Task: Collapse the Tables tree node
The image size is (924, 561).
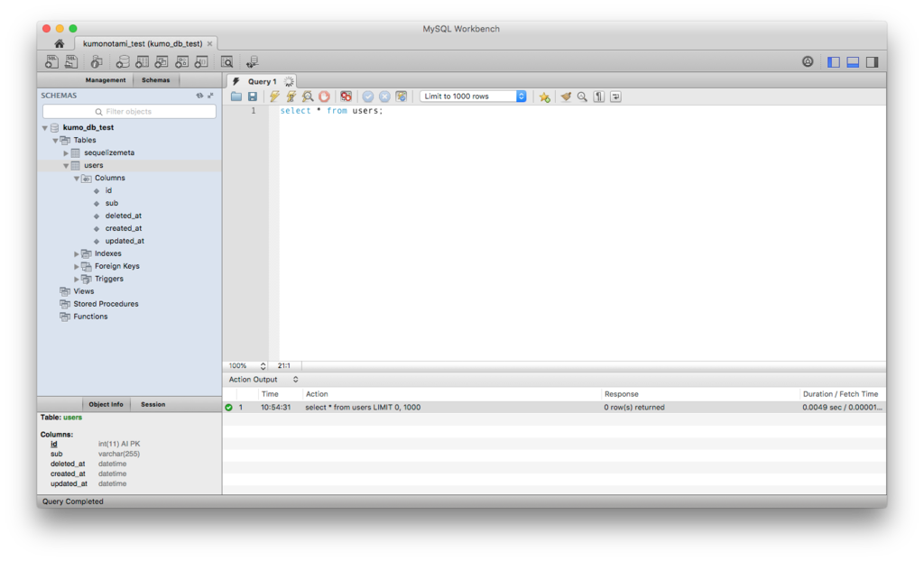Action: pos(55,141)
